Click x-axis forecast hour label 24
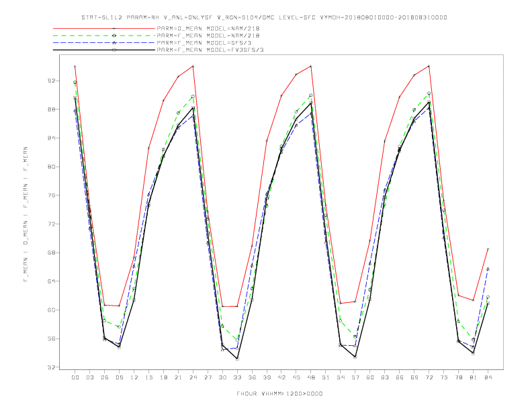The image size is (532, 411). tap(193, 377)
